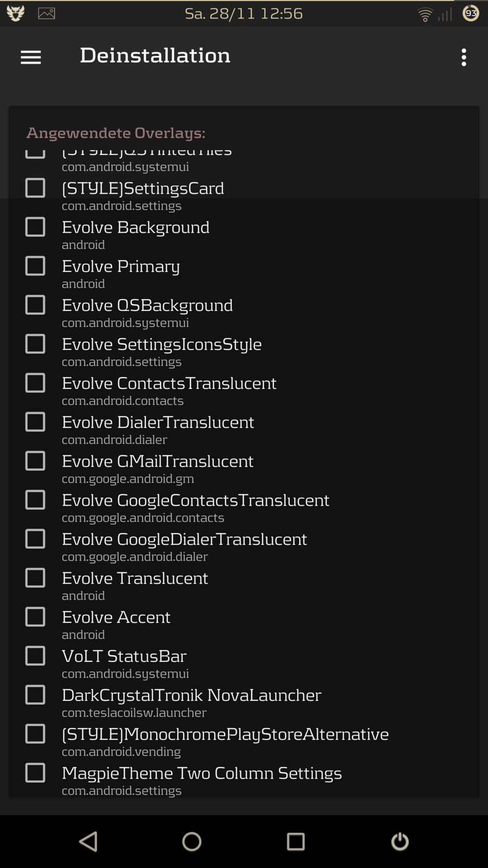
Task: Tap the picture notification icon
Action: (x=47, y=14)
